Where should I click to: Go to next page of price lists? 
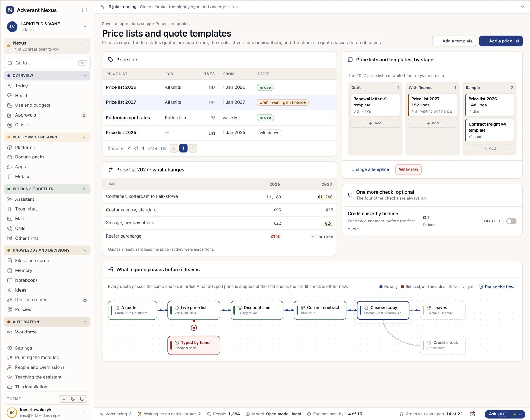(193, 148)
